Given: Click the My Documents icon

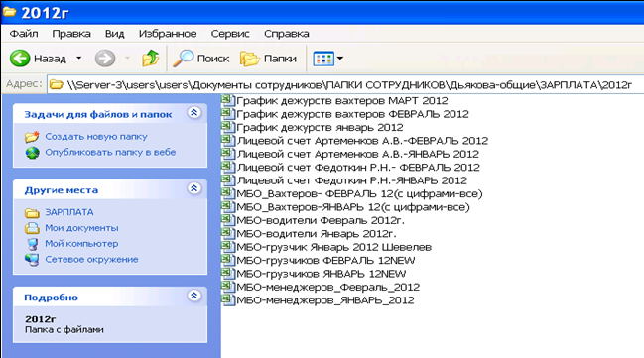Looking at the screenshot, I should 32,228.
